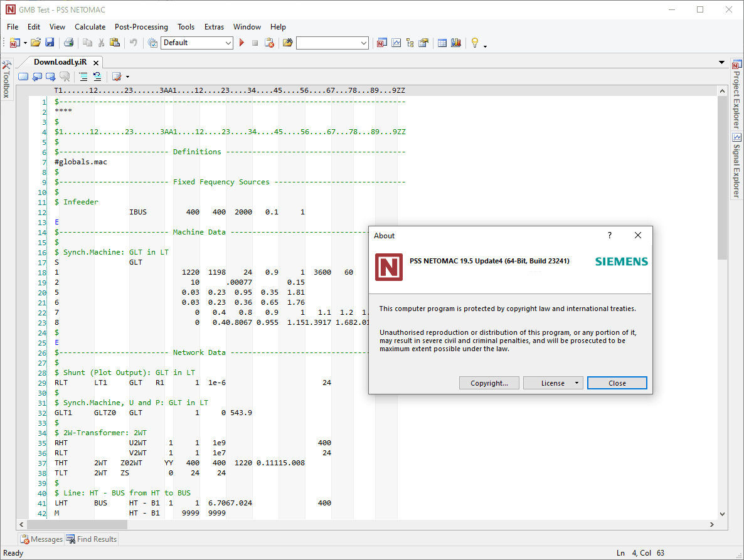Image resolution: width=744 pixels, height=560 pixels.
Task: Expand the License dropdown button
Action: (577, 383)
